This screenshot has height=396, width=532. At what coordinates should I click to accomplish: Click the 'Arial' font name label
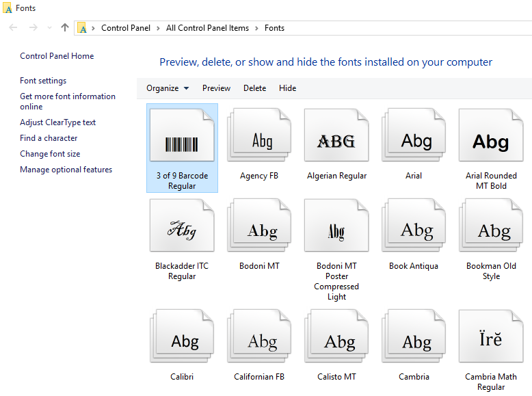tap(414, 176)
